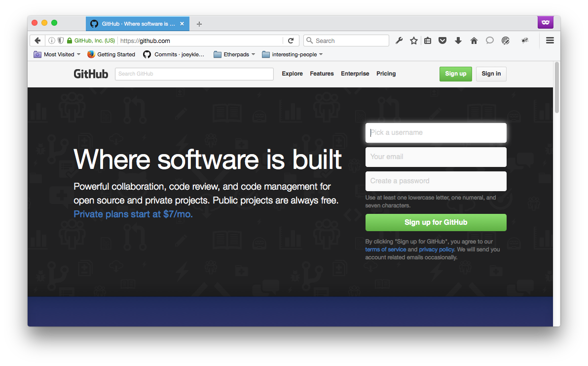Open the Pocket save icon

[442, 41]
